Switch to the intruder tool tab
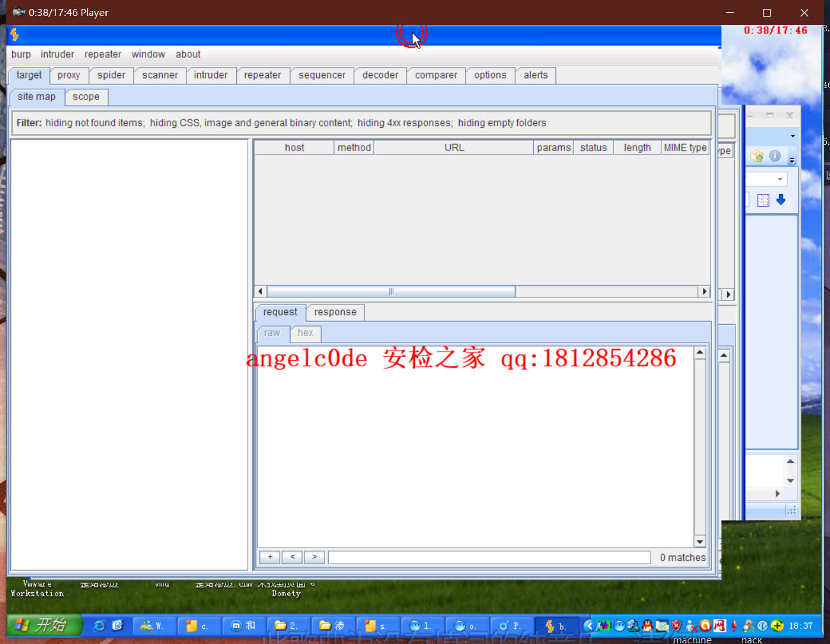This screenshot has height=644, width=830. [x=211, y=75]
